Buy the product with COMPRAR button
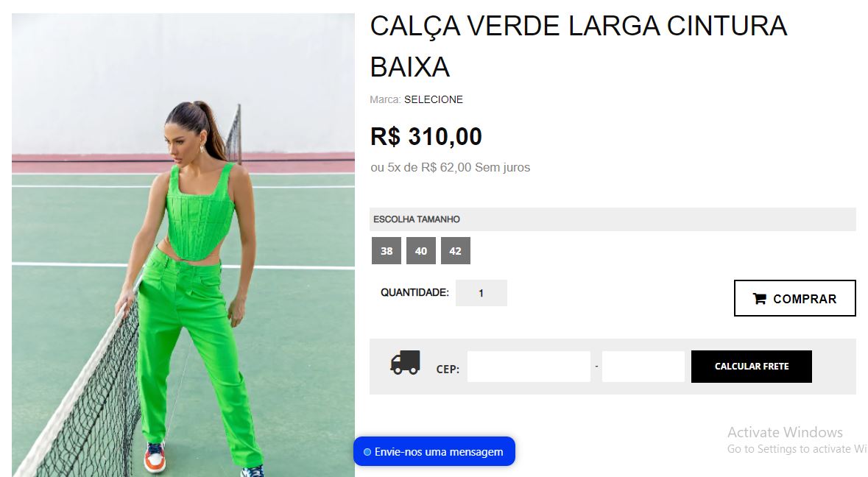 [x=795, y=298]
